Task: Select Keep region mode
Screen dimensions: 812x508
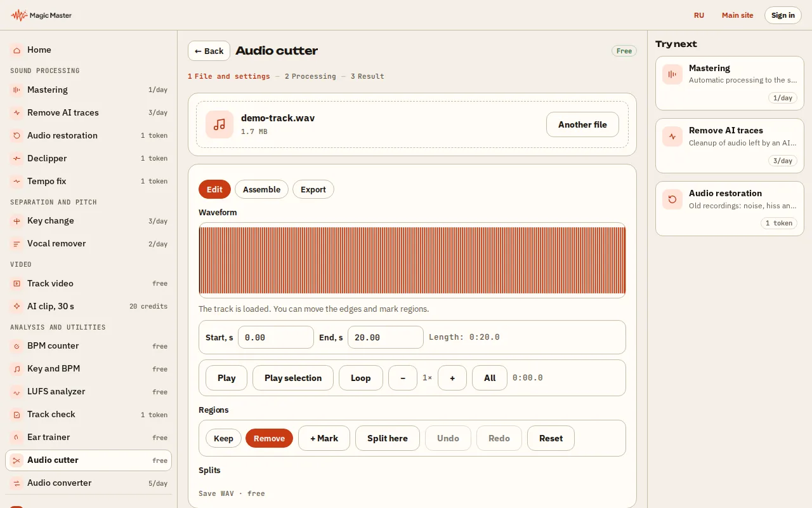Action: [223, 438]
